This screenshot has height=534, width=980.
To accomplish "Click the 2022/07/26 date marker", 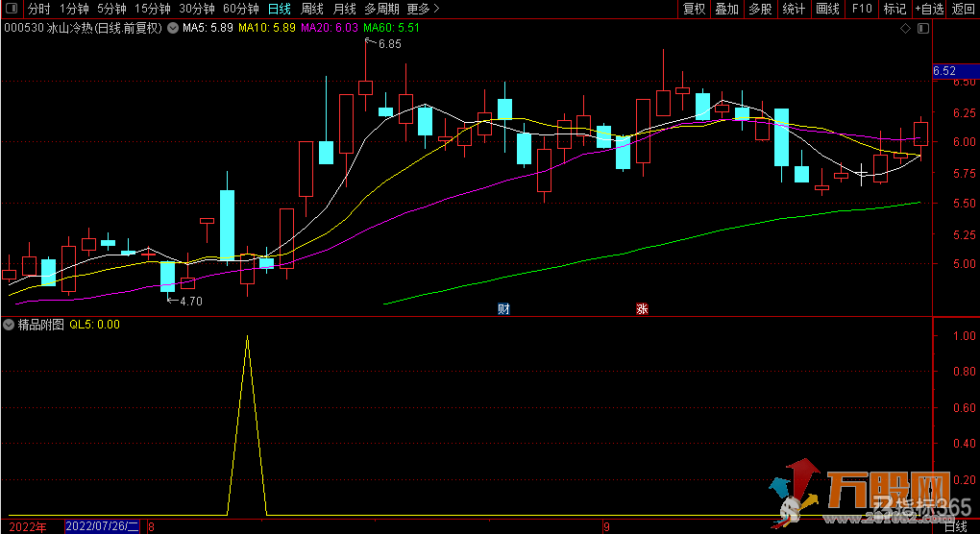I will click(102, 526).
